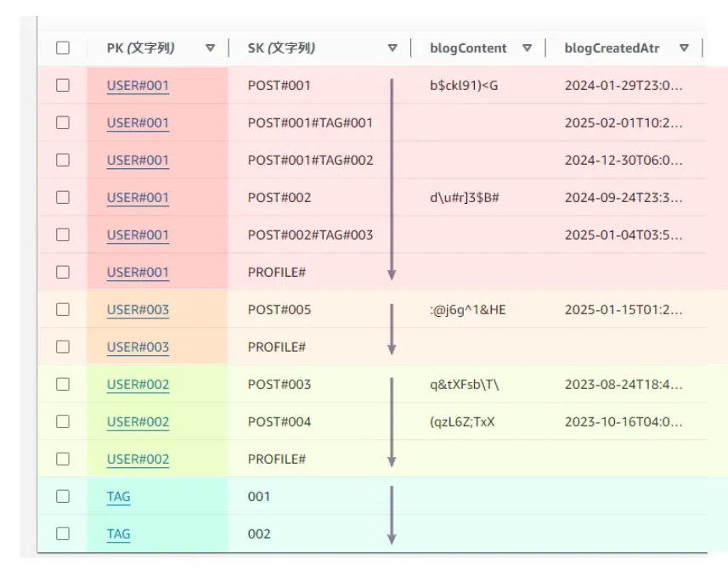Click the date cell 2025-02-01T10:2…
Screen dimensions: 728x575
(x=624, y=122)
